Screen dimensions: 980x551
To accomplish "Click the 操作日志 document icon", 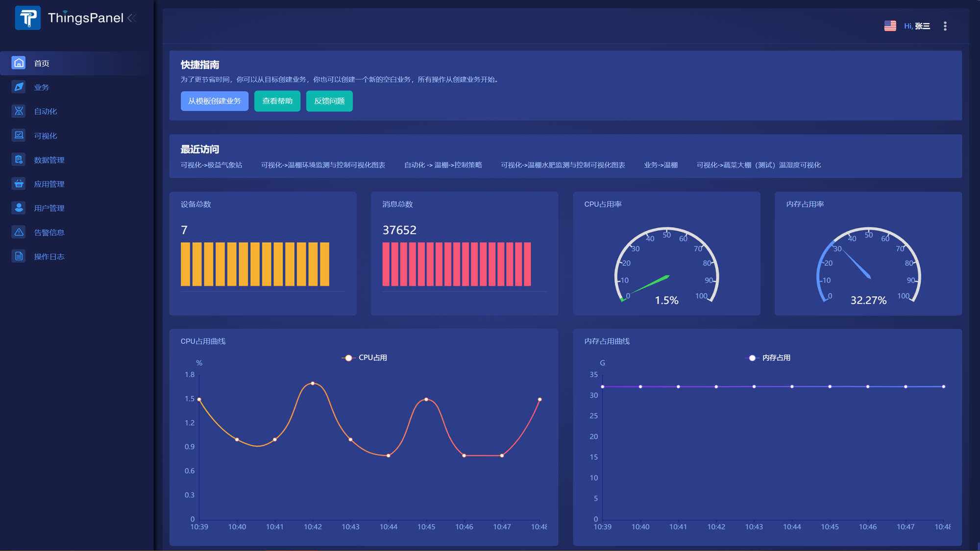I will (x=19, y=256).
